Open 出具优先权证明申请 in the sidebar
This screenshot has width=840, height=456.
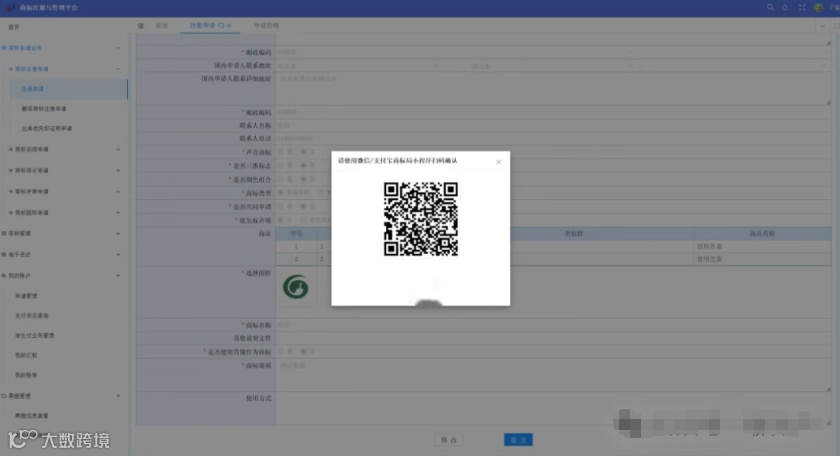click(47, 129)
